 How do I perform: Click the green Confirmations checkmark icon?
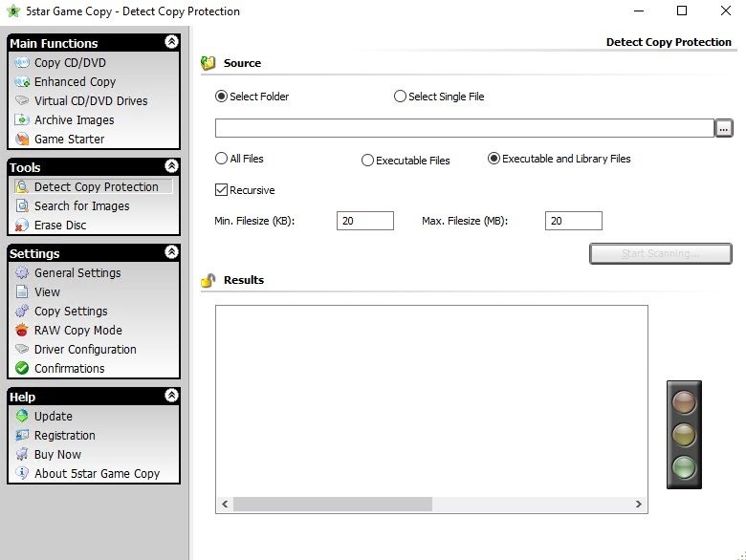pos(22,369)
